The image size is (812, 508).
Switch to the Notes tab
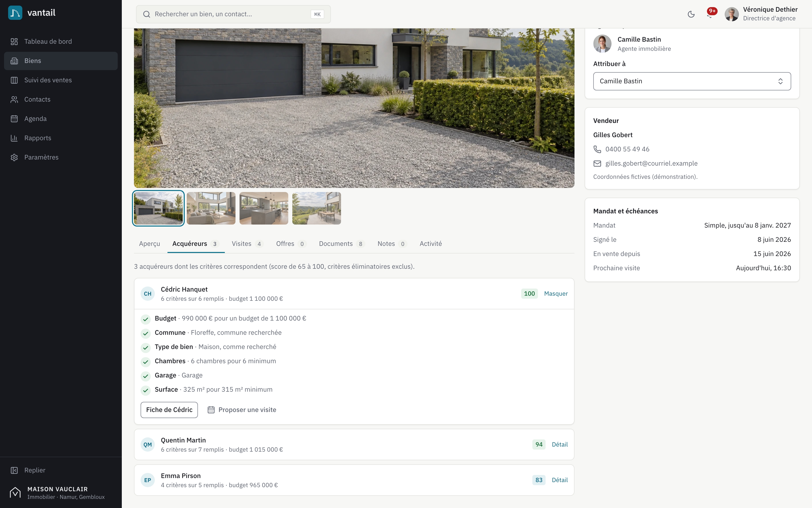392,244
